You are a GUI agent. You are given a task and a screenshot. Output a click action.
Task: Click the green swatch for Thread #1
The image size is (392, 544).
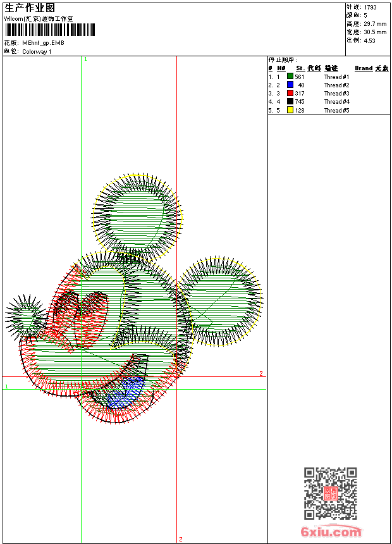click(x=290, y=77)
